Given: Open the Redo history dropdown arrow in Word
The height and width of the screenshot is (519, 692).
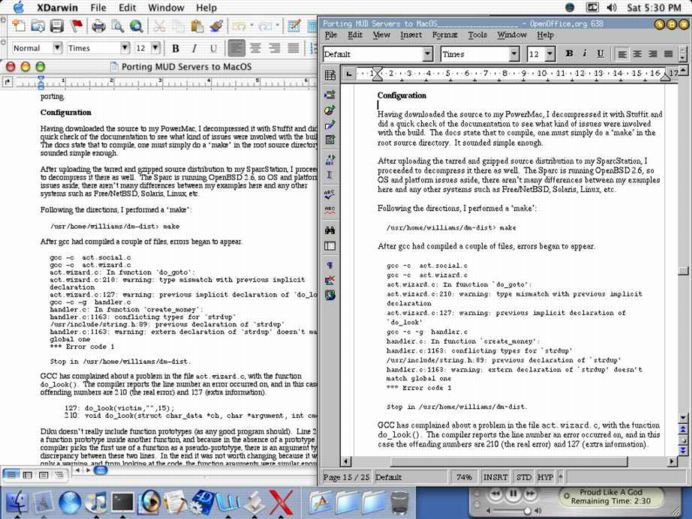Looking at the screenshot, I should [277, 26].
